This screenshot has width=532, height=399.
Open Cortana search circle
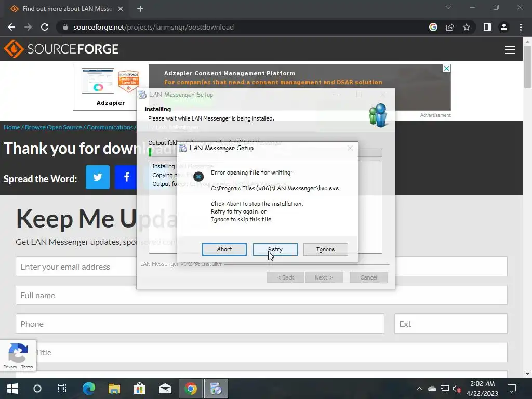tap(37, 389)
